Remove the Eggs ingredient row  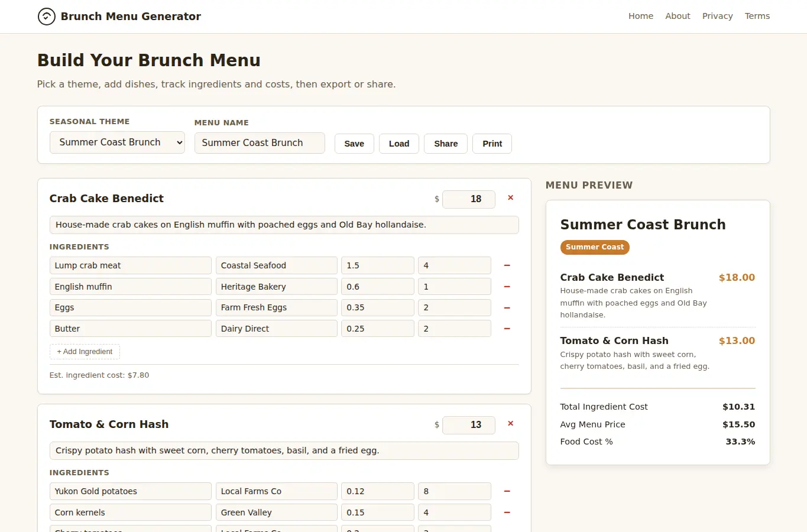pos(507,308)
